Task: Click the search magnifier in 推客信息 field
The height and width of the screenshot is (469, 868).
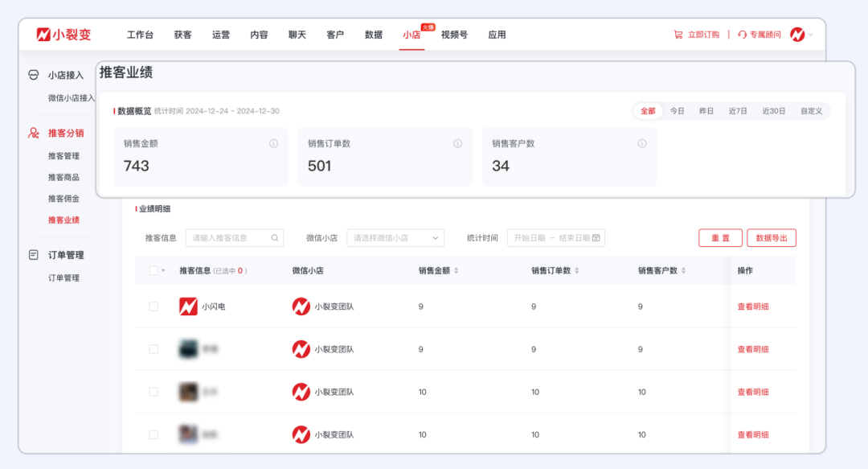Action: 276,238
